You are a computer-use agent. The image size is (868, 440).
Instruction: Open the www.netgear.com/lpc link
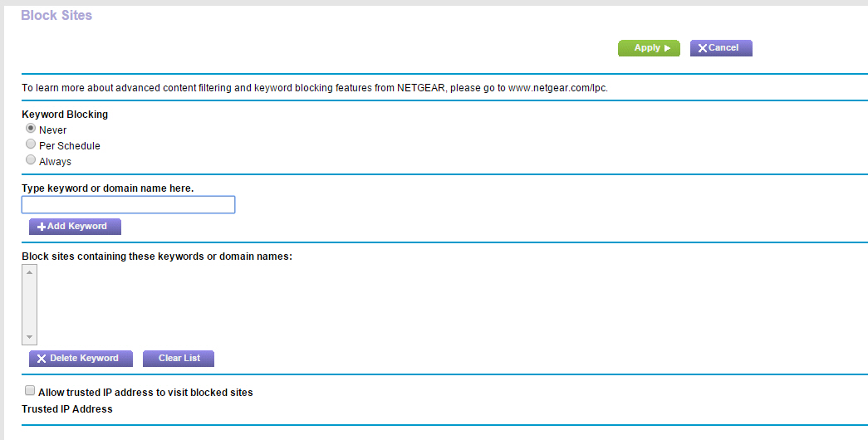(557, 87)
